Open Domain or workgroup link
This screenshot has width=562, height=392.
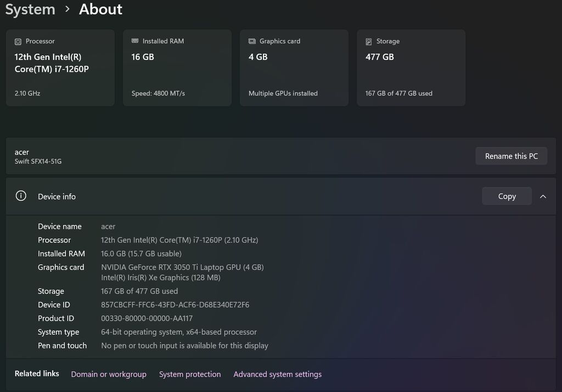tap(109, 374)
